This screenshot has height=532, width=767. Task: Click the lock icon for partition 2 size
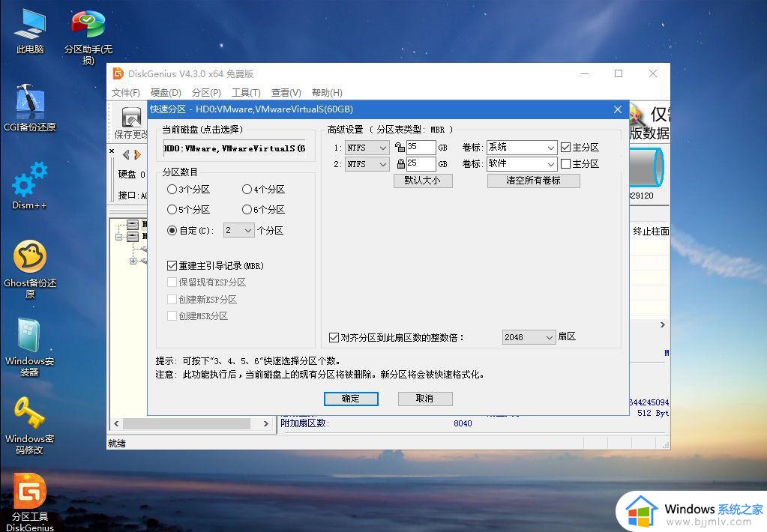(400, 164)
